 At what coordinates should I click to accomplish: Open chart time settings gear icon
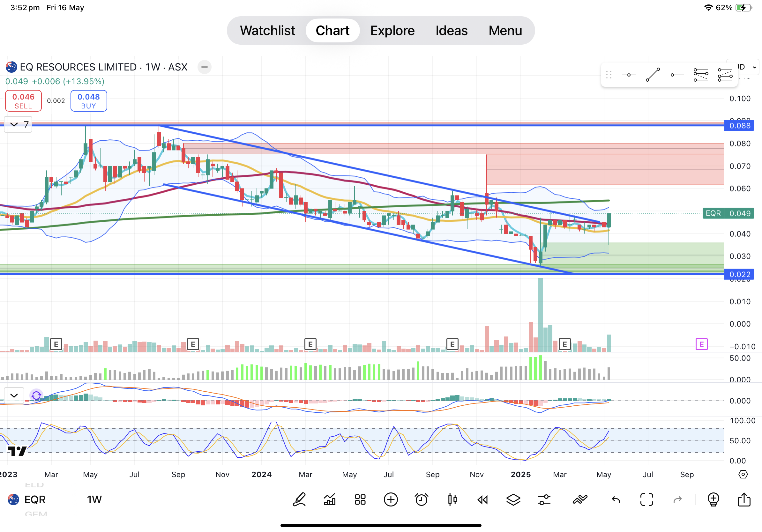coord(743,474)
